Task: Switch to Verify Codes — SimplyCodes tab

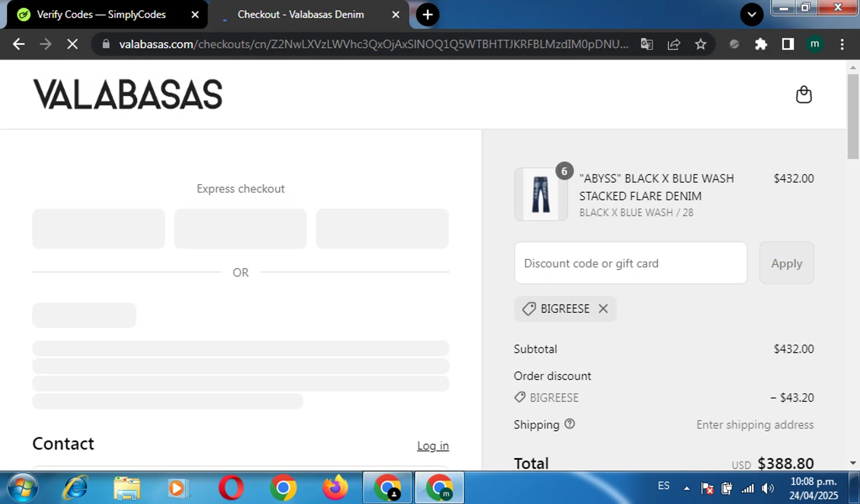Action: point(106,15)
